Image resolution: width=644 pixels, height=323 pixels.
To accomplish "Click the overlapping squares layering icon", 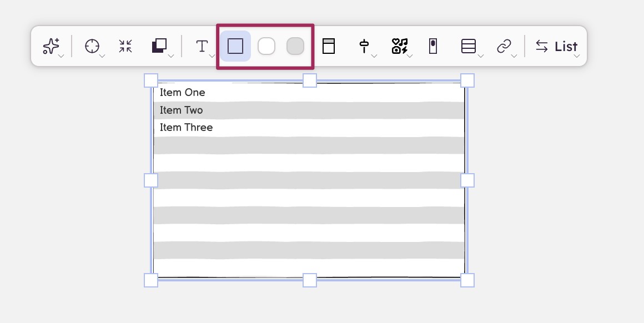I will [x=159, y=46].
